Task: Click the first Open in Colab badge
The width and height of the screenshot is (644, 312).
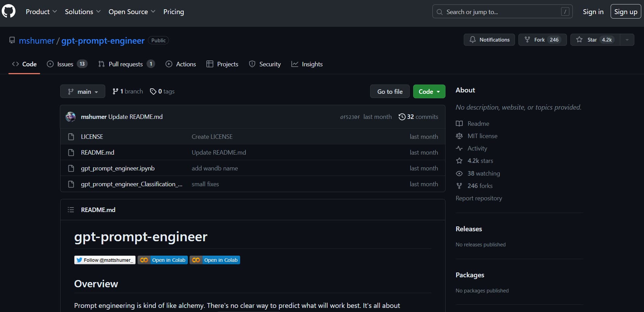Action: pos(163,260)
